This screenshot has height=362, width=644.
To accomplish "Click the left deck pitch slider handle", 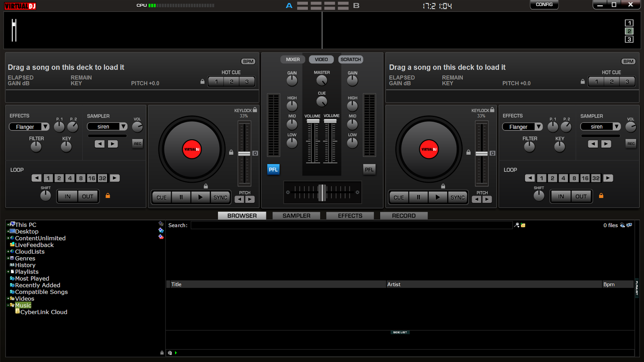I will click(244, 153).
